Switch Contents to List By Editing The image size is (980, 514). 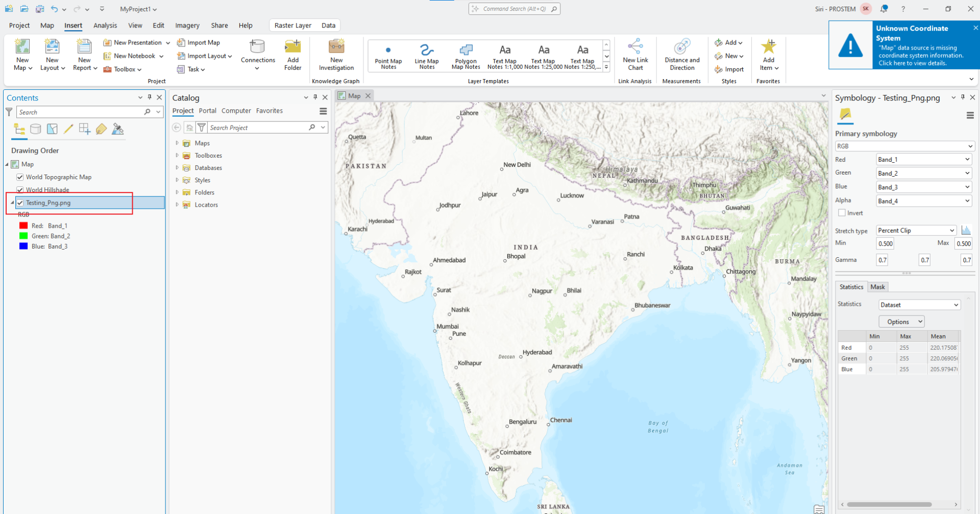(x=68, y=129)
